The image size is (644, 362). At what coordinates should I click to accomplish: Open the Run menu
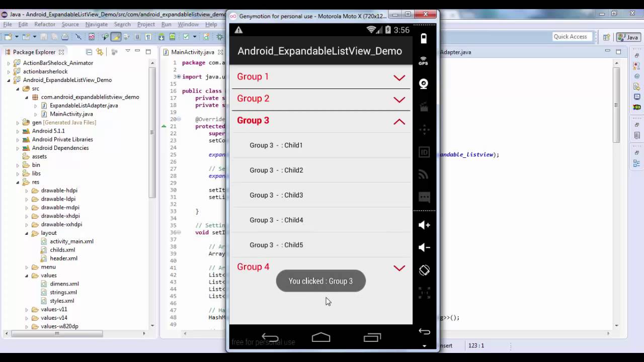[167, 24]
